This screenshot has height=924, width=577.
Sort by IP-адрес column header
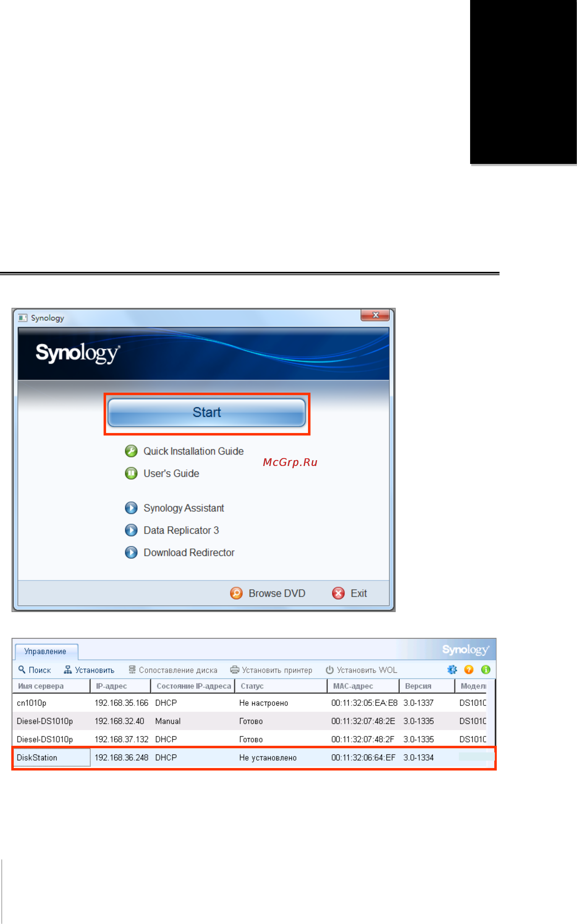point(121,686)
